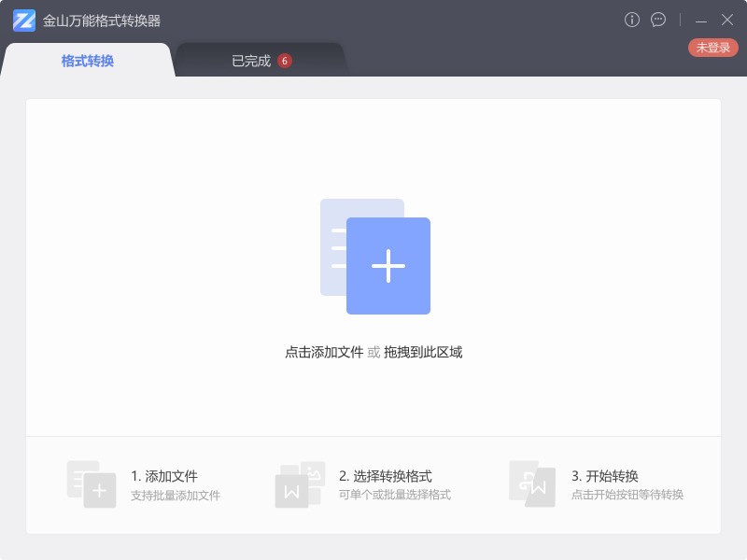Screen dimensions: 747x560
Task: Click the 拖拽到此区域 text
Action: tap(423, 352)
